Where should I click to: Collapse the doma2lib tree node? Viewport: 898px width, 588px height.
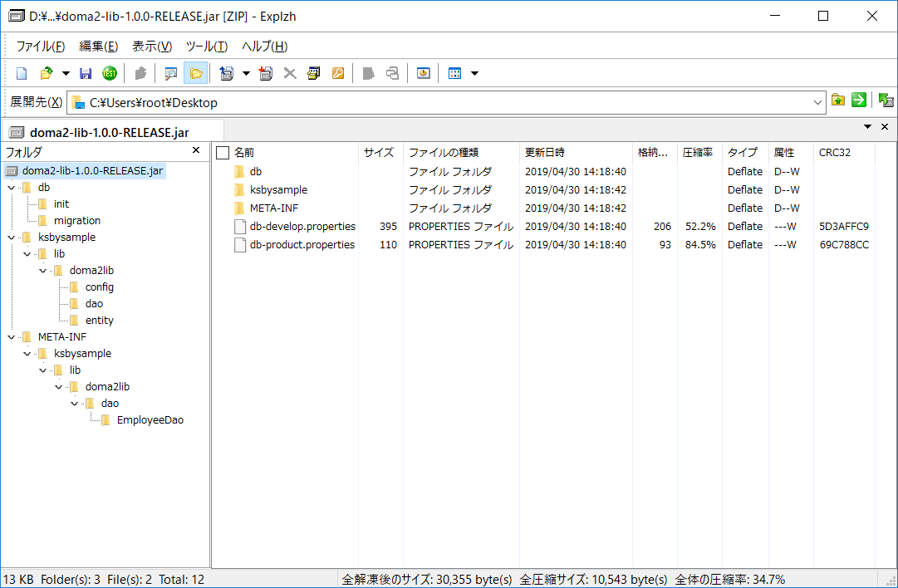click(42, 270)
